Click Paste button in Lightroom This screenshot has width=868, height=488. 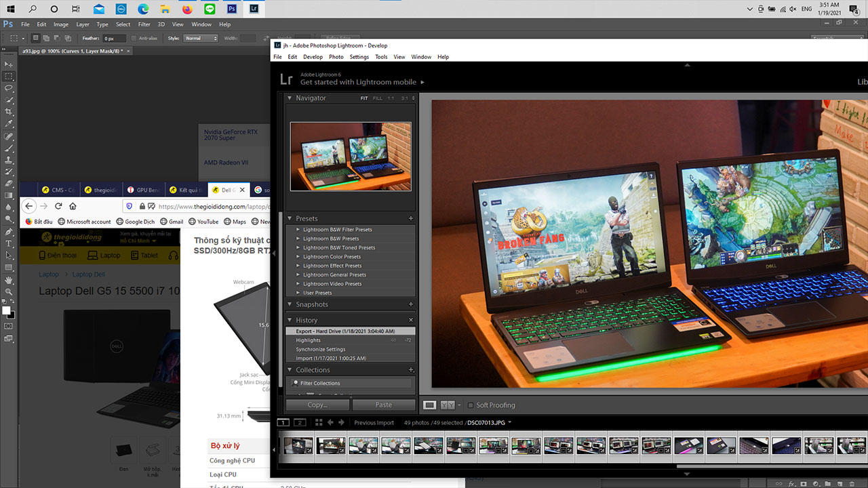[384, 405]
